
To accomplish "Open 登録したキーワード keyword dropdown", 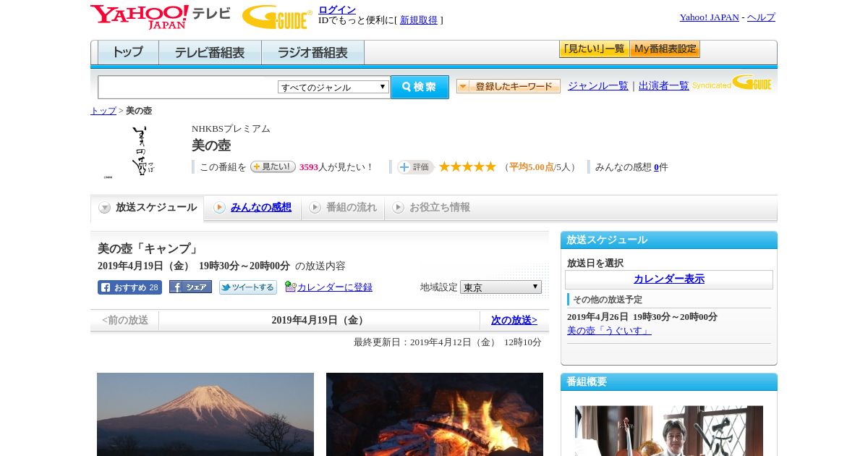I will 509,86.
